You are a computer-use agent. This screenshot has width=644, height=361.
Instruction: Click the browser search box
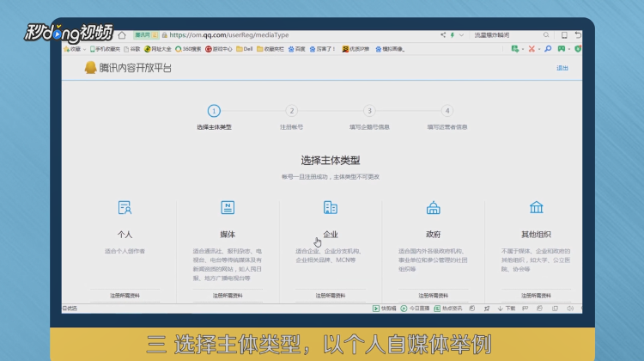click(x=507, y=35)
